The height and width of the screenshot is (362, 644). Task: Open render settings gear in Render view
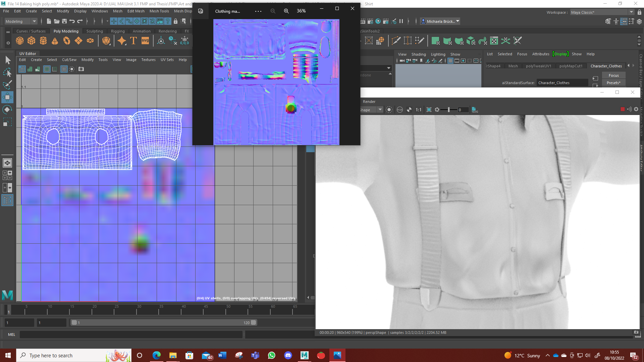(x=636, y=109)
